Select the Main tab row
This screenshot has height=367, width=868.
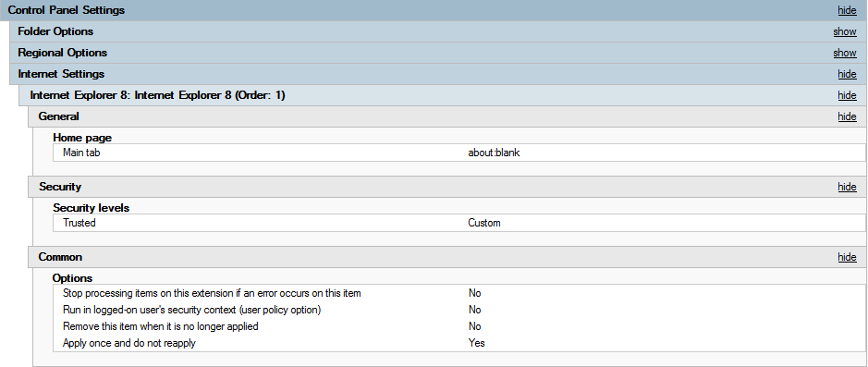[x=459, y=153]
